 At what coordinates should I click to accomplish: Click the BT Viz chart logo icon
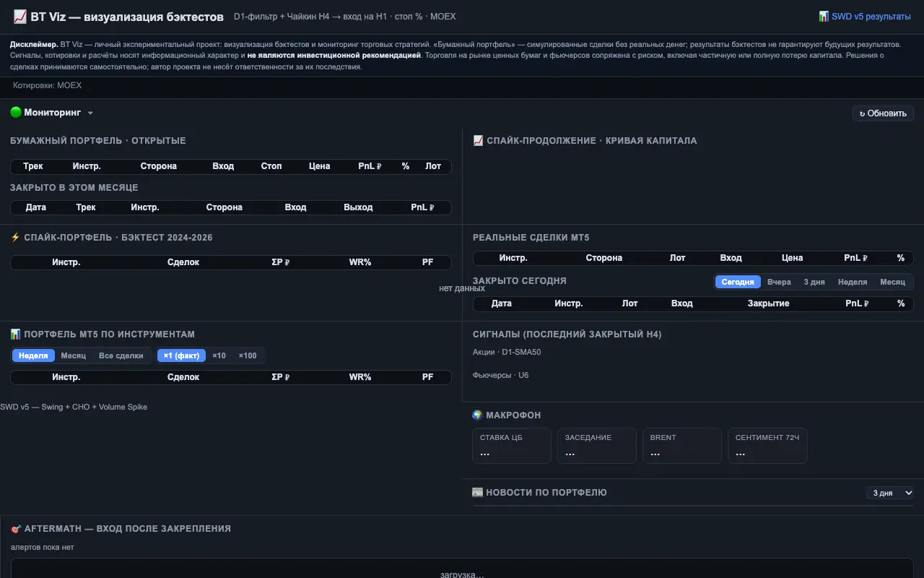(20, 17)
